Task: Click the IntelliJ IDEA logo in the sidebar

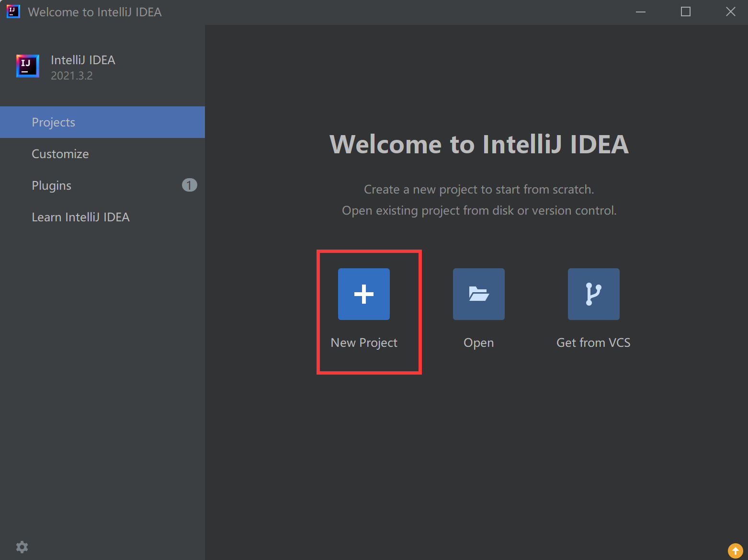Action: (x=28, y=66)
